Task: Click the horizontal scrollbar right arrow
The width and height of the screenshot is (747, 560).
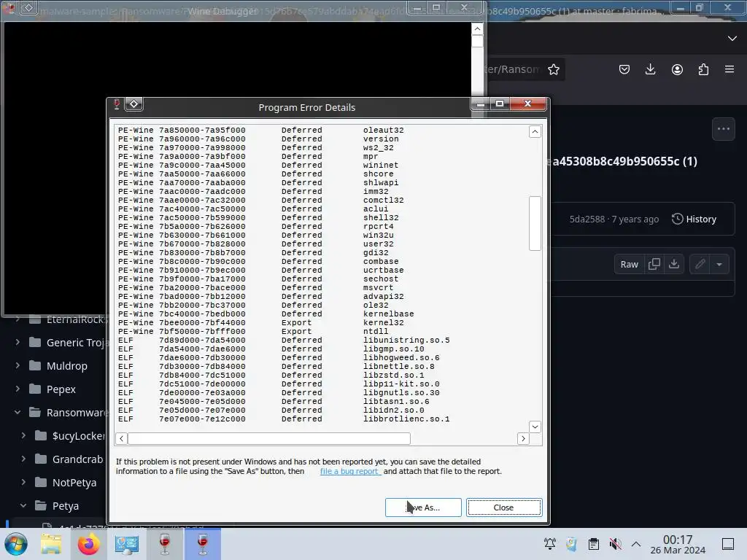Action: coord(523,438)
